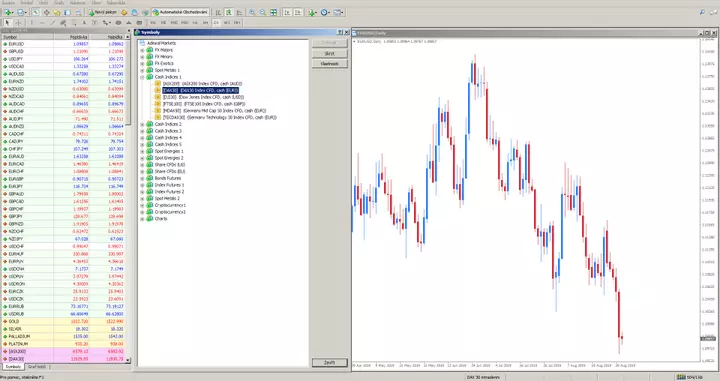
Task: Select [DAX30] row in Market Watch
Action: pyautogui.click(x=64, y=359)
